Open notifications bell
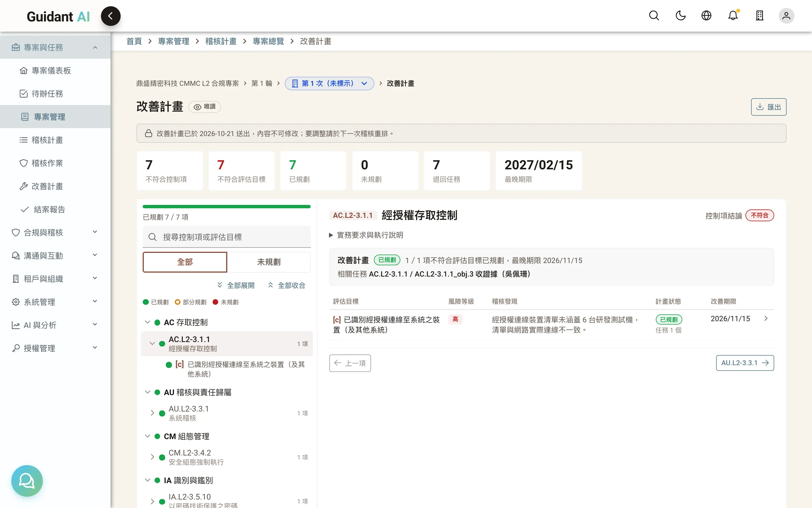Viewport: 812px width, 508px height. pyautogui.click(x=733, y=16)
